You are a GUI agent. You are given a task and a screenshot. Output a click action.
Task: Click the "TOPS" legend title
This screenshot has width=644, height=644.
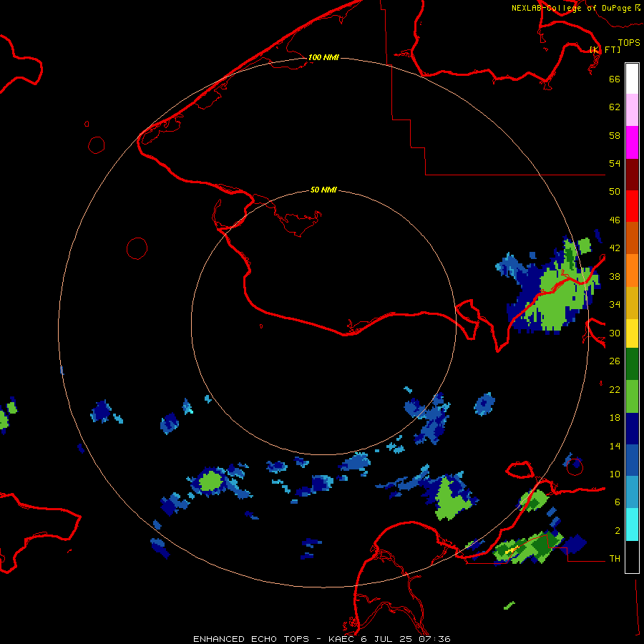(x=629, y=42)
